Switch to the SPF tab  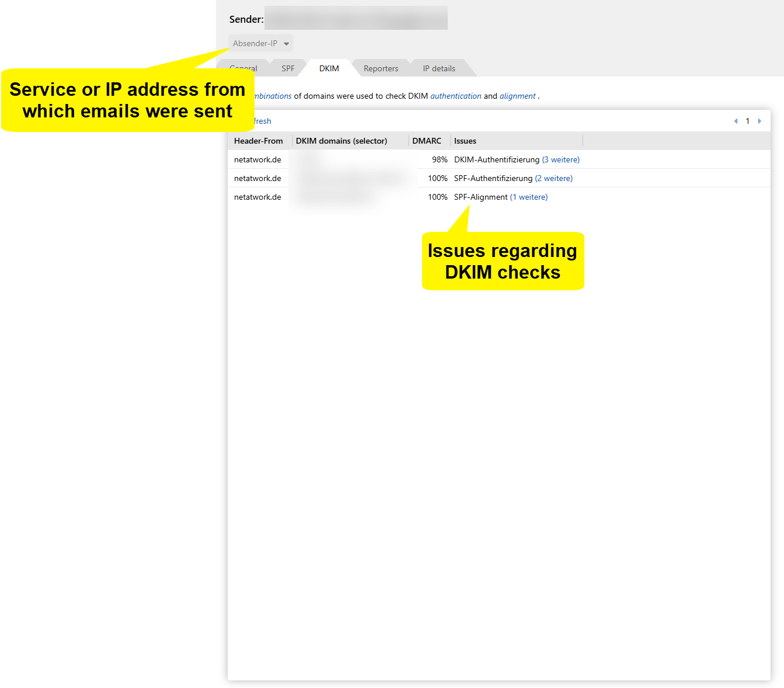tap(288, 68)
